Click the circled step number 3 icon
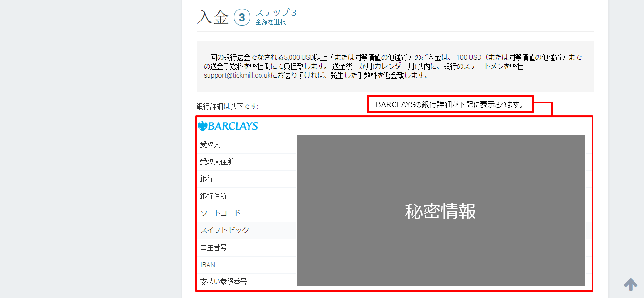This screenshot has width=644, height=298. click(242, 18)
